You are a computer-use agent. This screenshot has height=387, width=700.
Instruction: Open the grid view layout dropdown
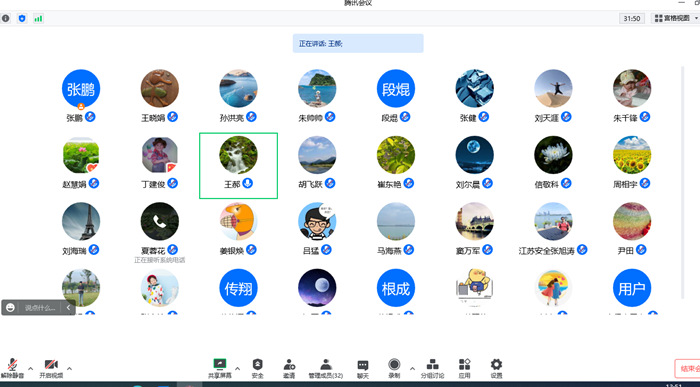(675, 18)
